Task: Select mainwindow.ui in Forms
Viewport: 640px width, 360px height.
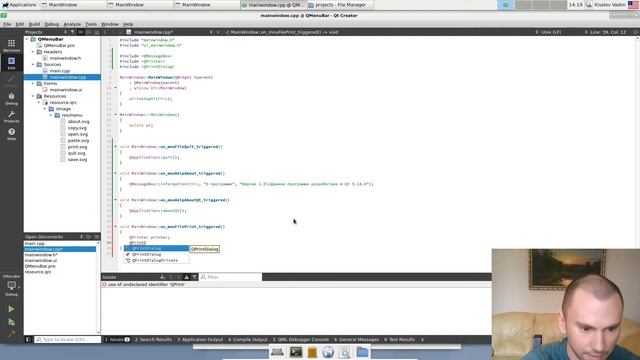Action: 66,89
